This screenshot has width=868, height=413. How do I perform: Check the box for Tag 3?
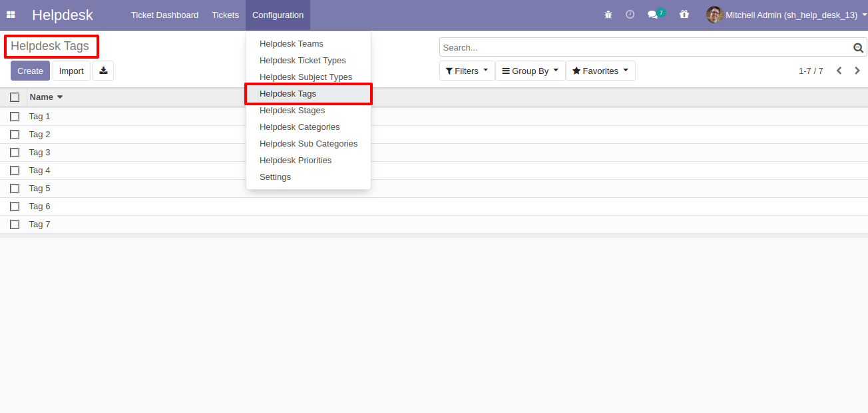(x=15, y=153)
